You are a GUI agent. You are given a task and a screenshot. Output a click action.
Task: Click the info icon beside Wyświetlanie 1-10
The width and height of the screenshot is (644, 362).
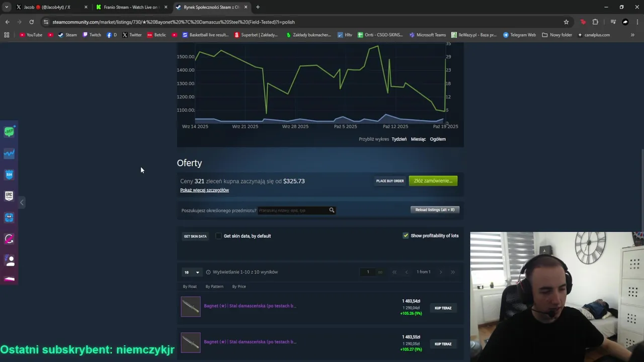point(208,272)
